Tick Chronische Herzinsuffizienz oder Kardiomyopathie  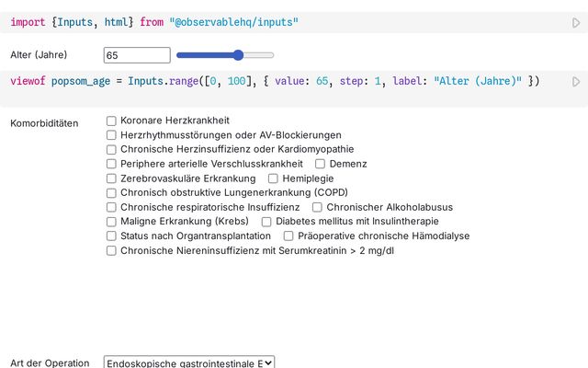tap(111, 149)
